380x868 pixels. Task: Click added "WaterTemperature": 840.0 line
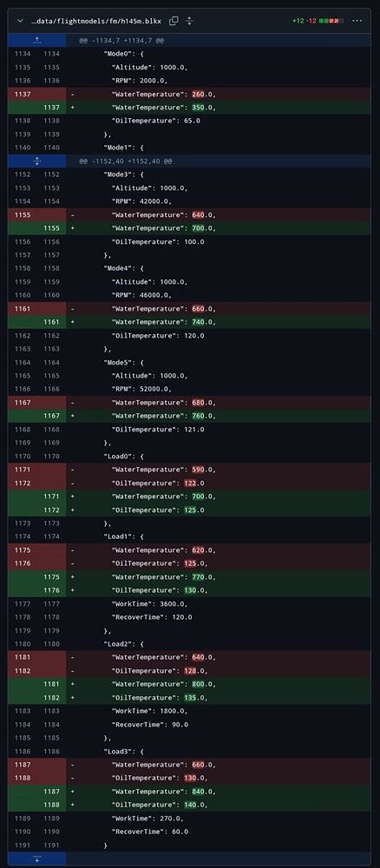tap(164, 792)
